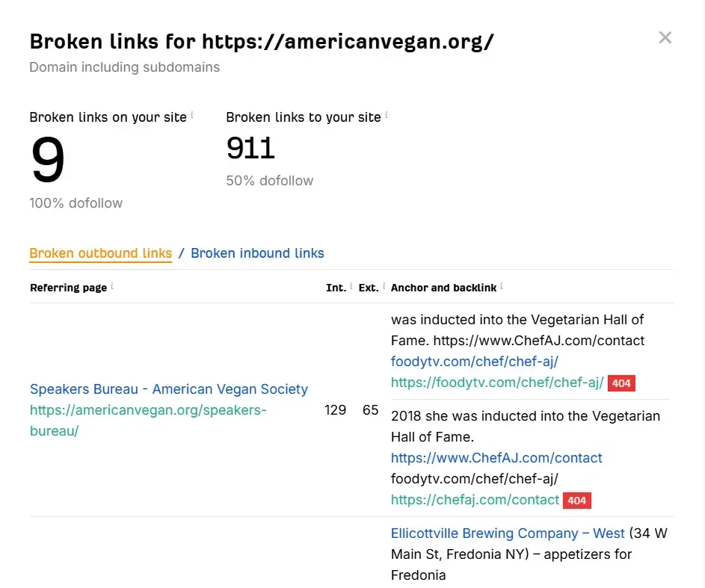Viewport: 705px width, 588px height.
Task: Click the 404 badge beside the foodytv URL
Action: click(621, 383)
